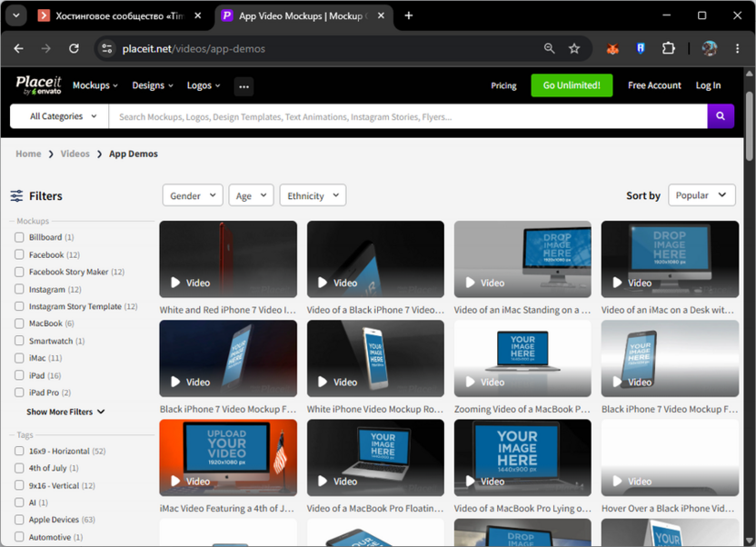
Task: Click Free Account link
Action: [x=654, y=85]
